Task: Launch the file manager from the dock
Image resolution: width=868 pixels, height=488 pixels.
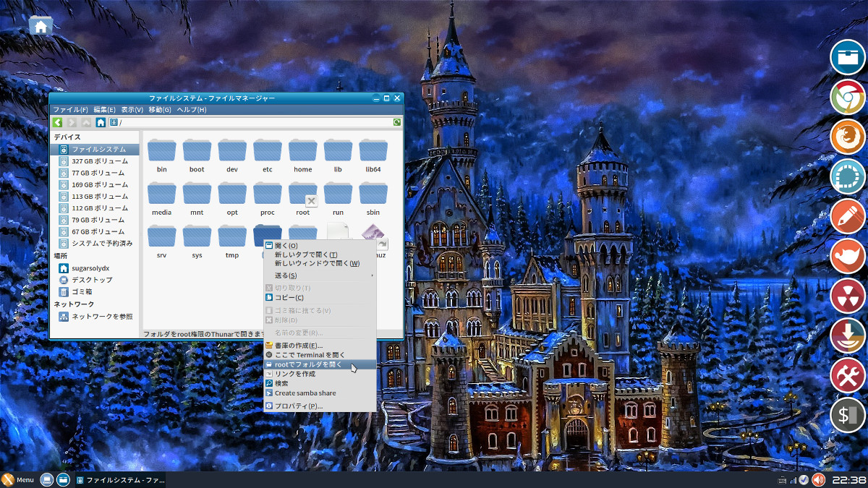Action: pyautogui.click(x=848, y=58)
